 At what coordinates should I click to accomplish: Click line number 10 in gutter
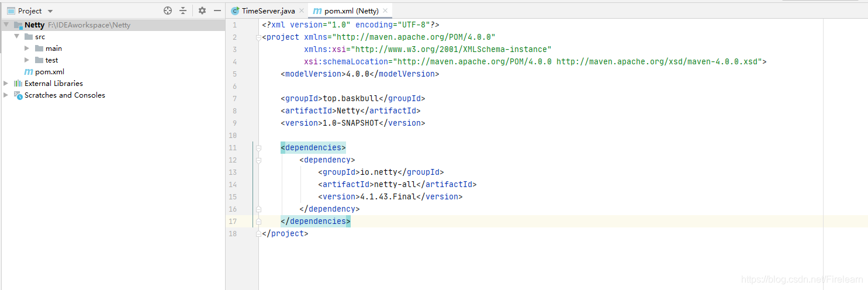click(234, 135)
